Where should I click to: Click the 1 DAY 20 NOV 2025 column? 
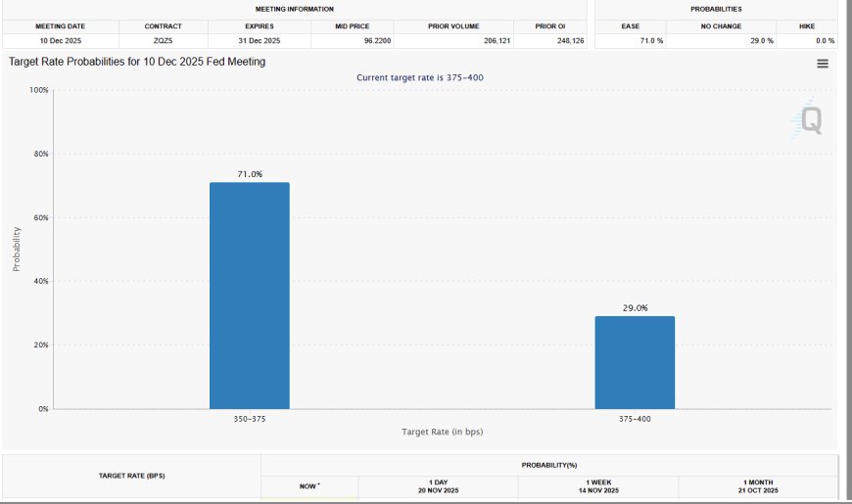pyautogui.click(x=438, y=486)
